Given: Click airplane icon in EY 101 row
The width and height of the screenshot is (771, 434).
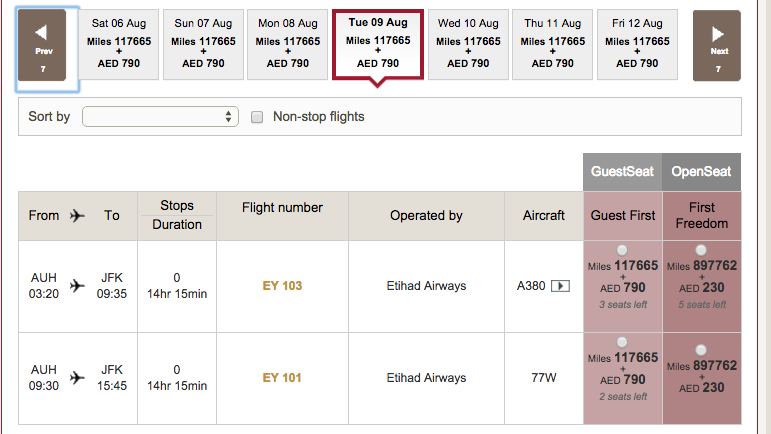Looking at the screenshot, I should point(77,377).
